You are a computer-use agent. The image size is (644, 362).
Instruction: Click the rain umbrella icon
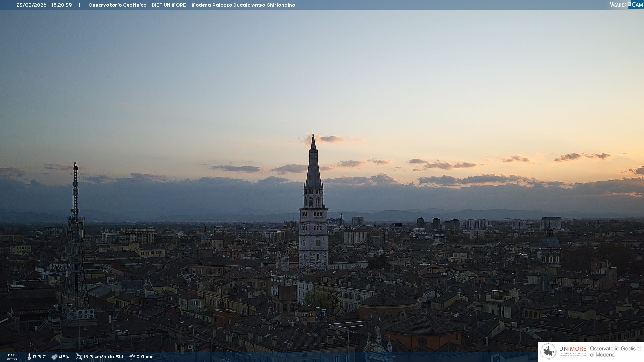pyautogui.click(x=132, y=357)
